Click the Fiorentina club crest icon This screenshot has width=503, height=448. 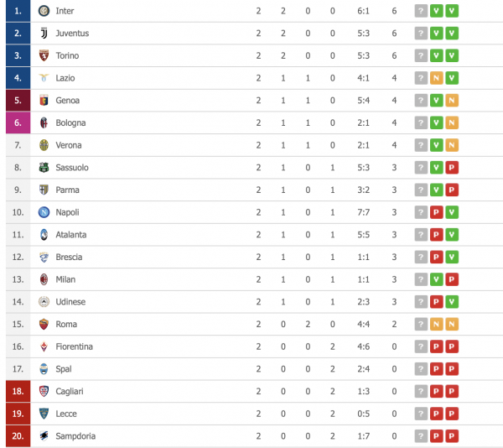click(44, 346)
